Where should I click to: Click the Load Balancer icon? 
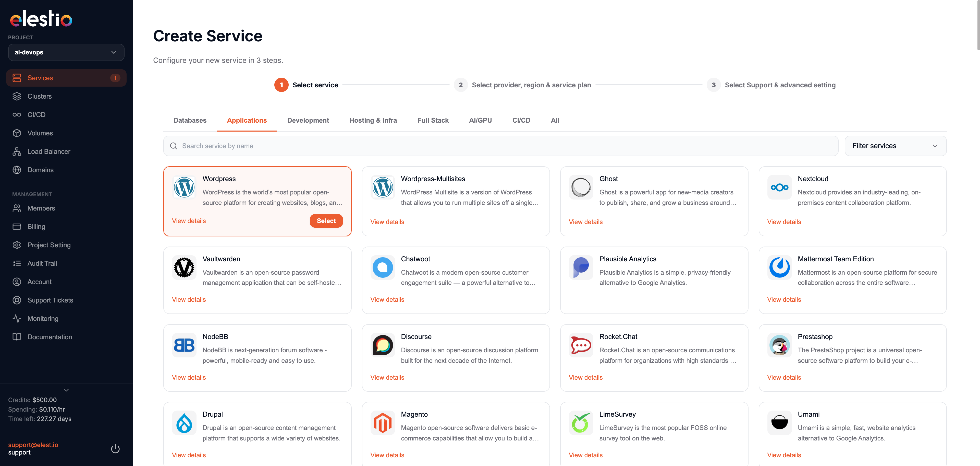[17, 152]
